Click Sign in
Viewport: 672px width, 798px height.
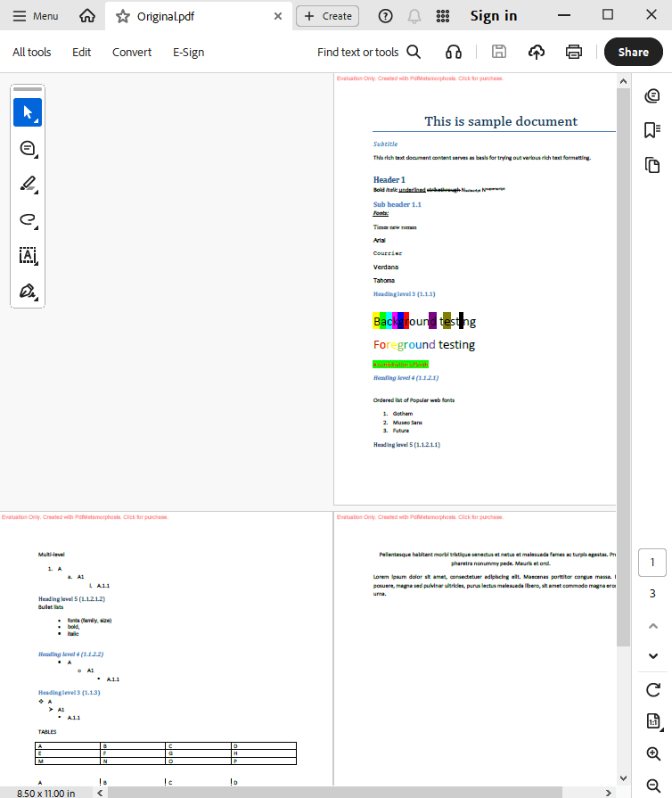(x=494, y=16)
